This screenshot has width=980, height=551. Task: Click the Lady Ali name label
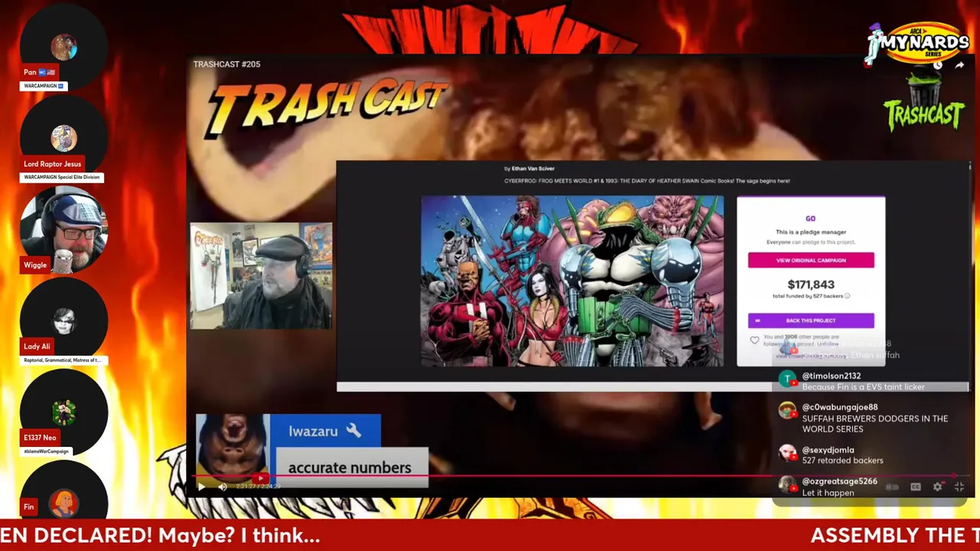37,346
